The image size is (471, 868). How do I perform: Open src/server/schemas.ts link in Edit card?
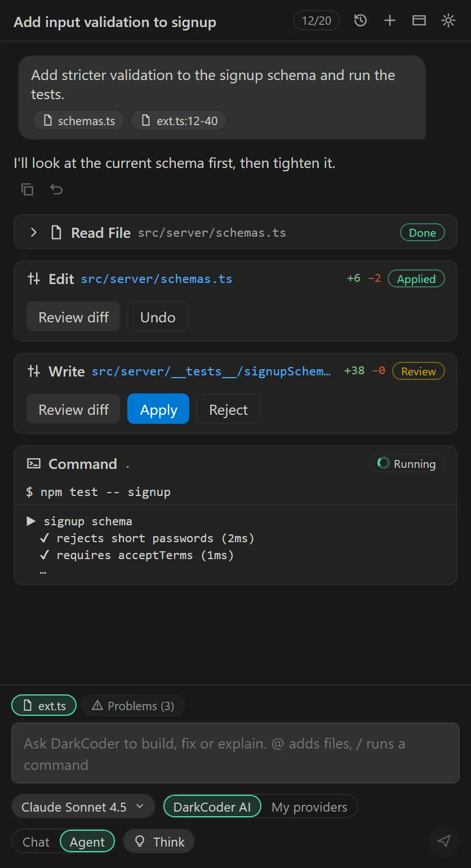pyautogui.click(x=157, y=279)
